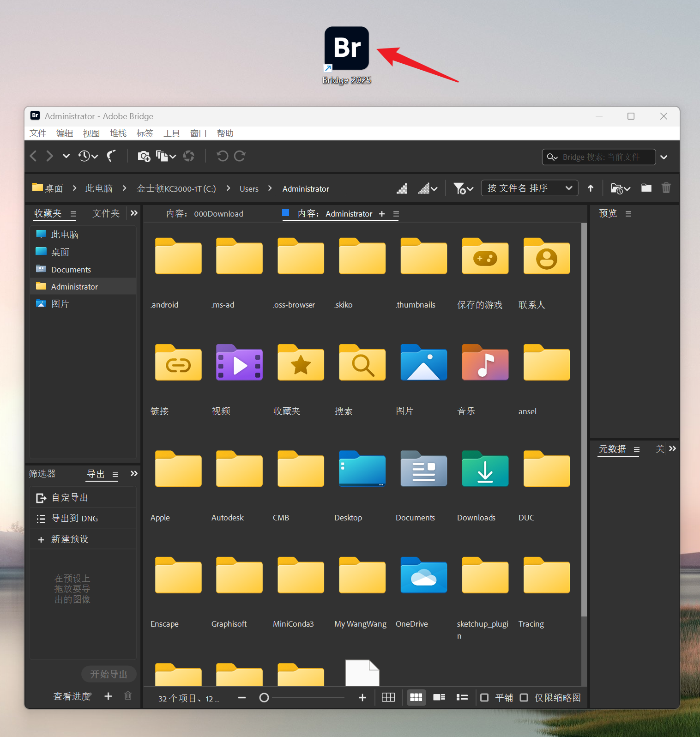
Task: Open the sort by filename dropdown
Action: pos(530,188)
